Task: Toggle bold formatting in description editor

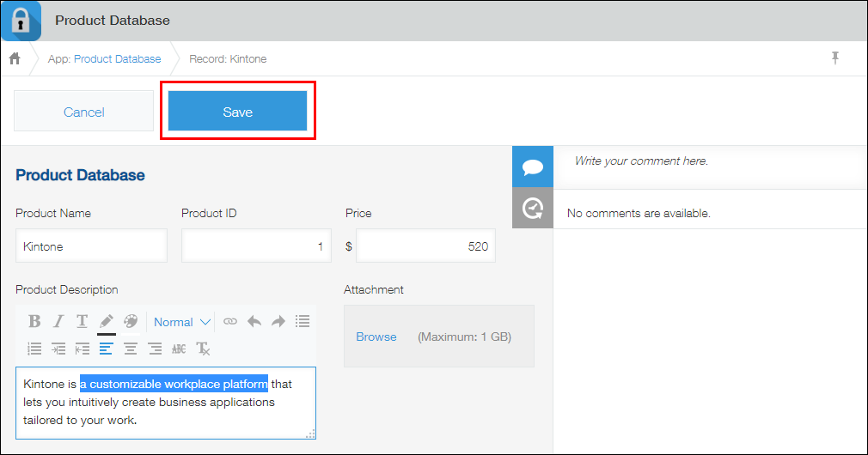Action: [34, 321]
